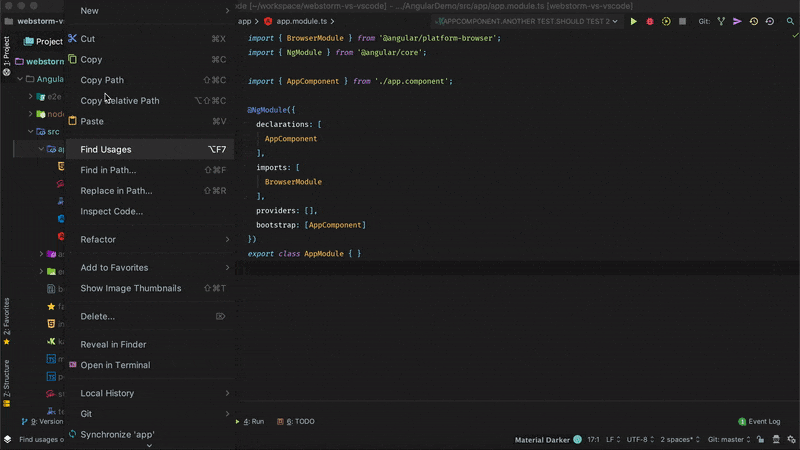Image resolution: width=800 pixels, height=450 pixels.
Task: Click the tool windows quick-access icon
Action: 7,439
